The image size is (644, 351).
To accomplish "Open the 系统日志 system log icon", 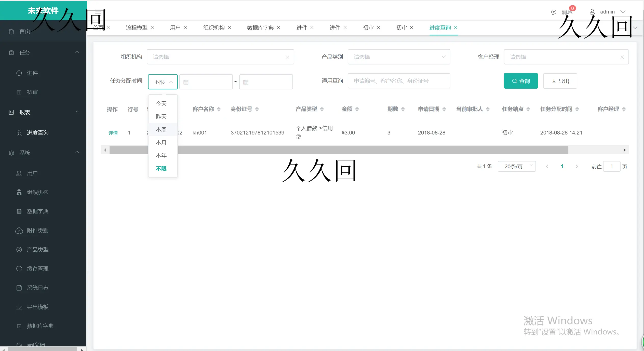I will point(19,288).
